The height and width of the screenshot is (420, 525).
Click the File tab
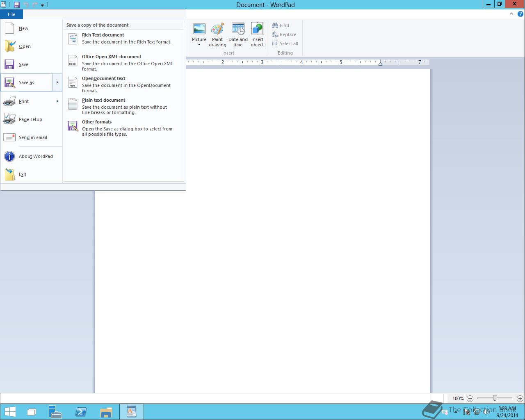tap(11, 14)
